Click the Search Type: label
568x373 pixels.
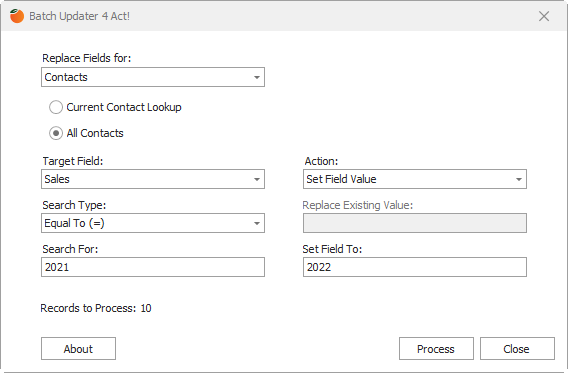[x=74, y=205]
